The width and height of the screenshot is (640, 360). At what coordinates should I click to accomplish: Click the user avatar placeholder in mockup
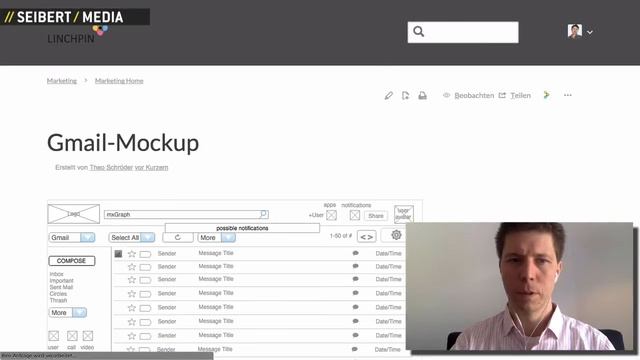pyautogui.click(x=404, y=214)
